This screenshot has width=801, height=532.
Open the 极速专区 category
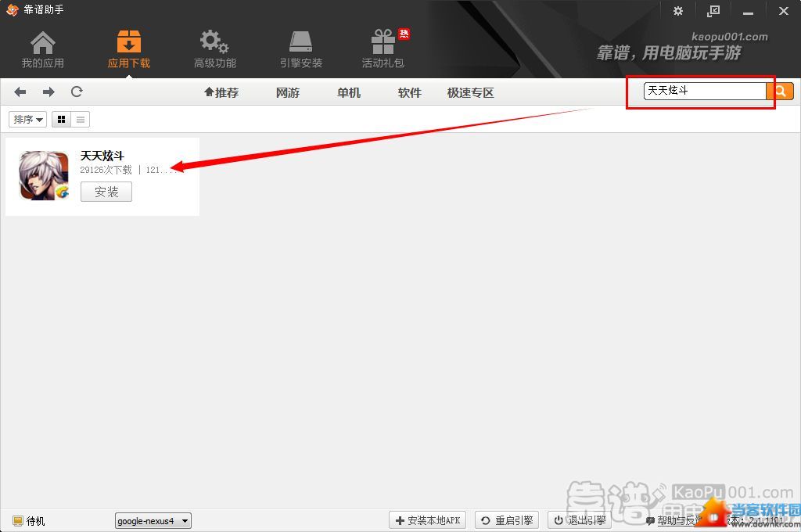click(x=470, y=92)
